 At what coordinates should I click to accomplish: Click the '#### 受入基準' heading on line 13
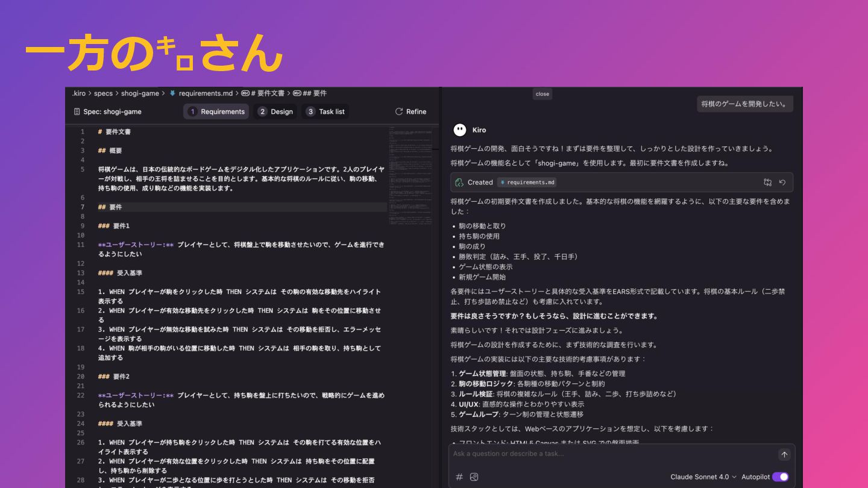click(x=120, y=273)
